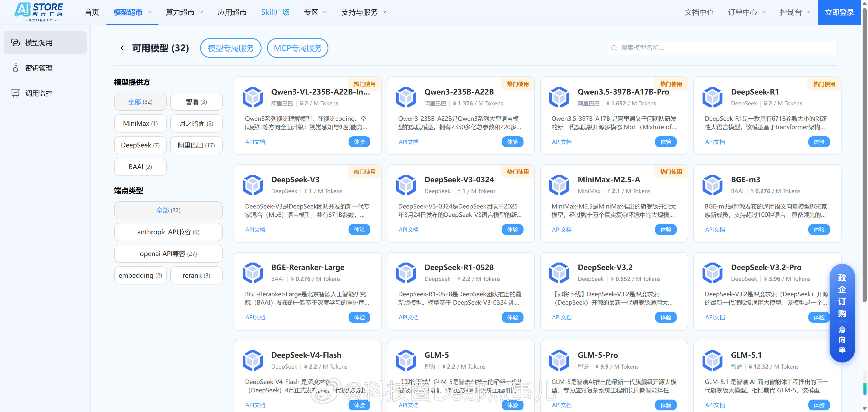Expand the 订单中心 dropdown arrow
The image size is (868, 412).
click(x=764, y=12)
